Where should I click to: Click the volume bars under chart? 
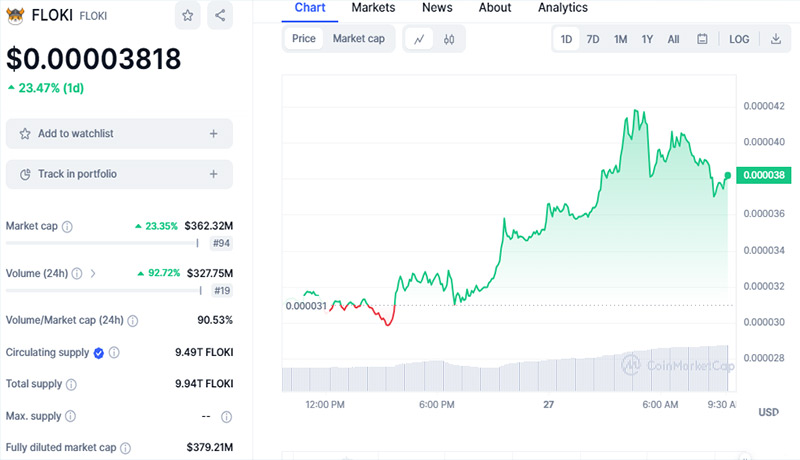point(505,370)
